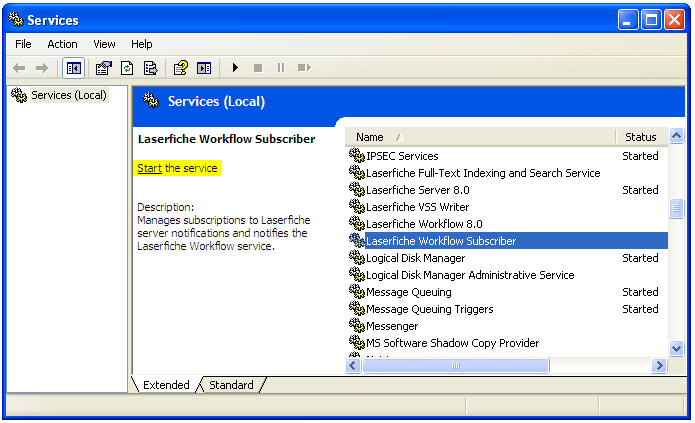Select the Laserfiche Server 8.0 service
The image size is (695, 423).
[507, 190]
